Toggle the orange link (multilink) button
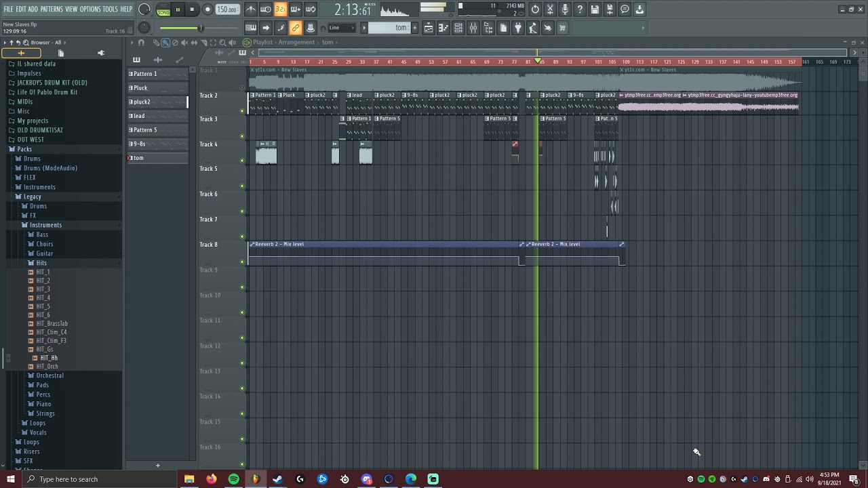This screenshot has width=868, height=488. [295, 28]
